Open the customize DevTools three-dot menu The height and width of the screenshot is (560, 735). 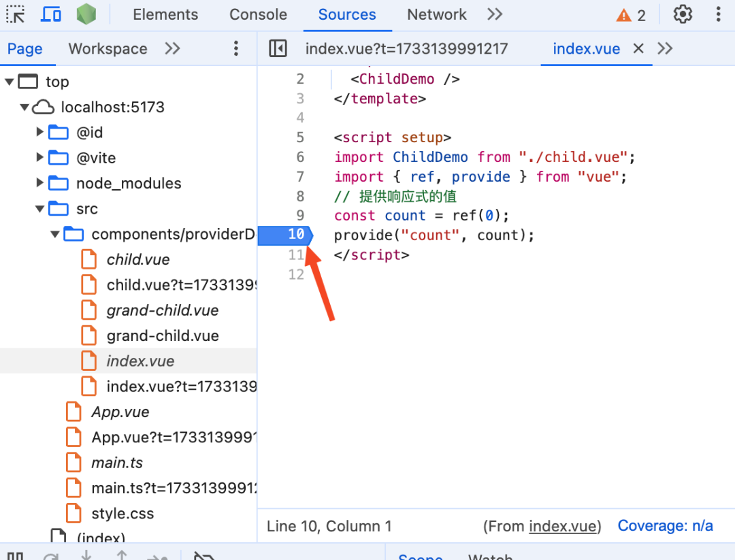click(x=718, y=14)
